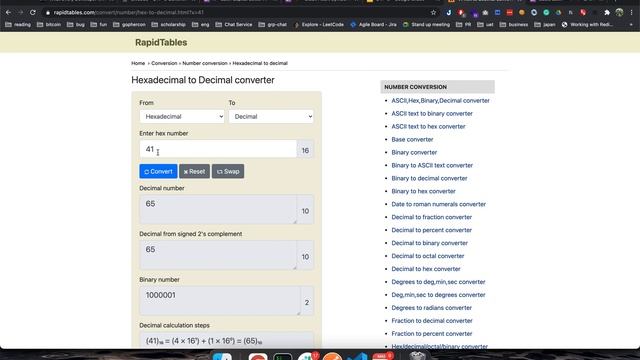Open the Binary converter link
The image size is (640, 360).
pos(414,152)
